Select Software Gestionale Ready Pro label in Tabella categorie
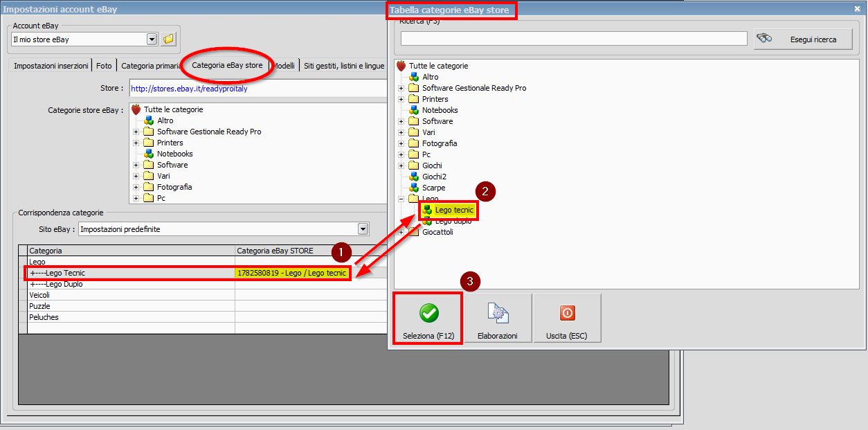The image size is (868, 430). click(x=474, y=88)
